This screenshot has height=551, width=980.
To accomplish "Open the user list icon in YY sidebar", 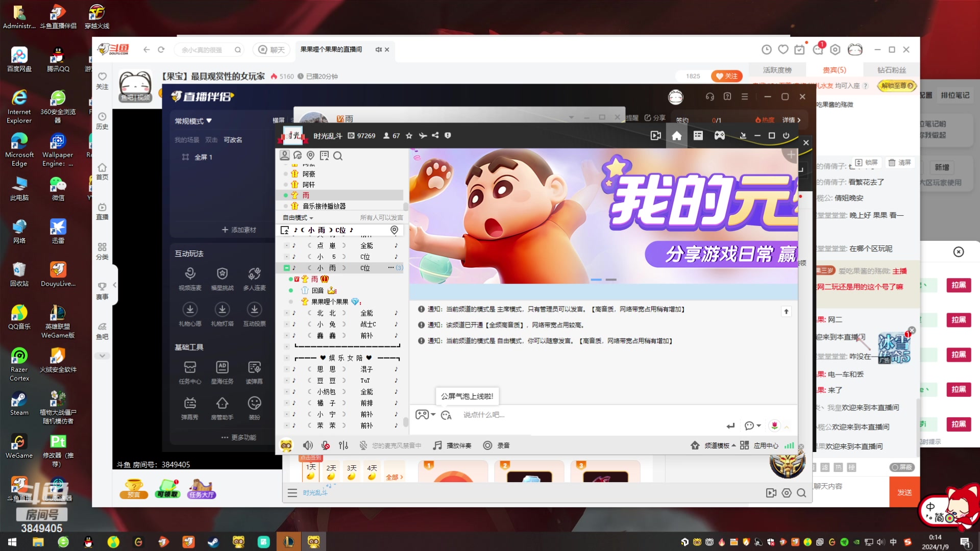I will (285, 156).
